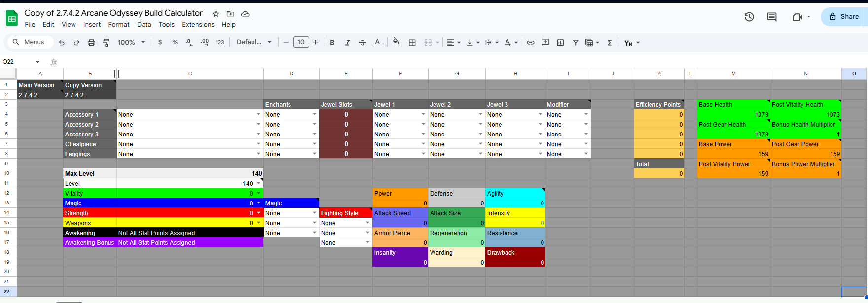Click the undo icon in toolbar

click(x=62, y=43)
